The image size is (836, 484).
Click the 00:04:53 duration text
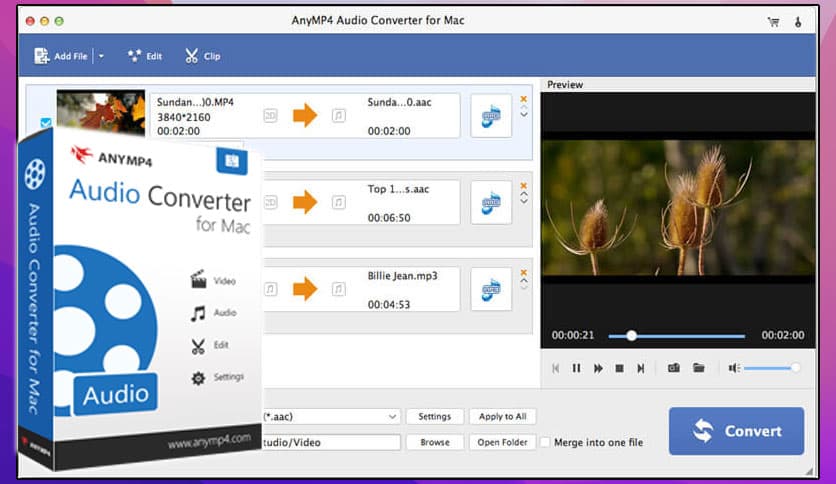389,304
